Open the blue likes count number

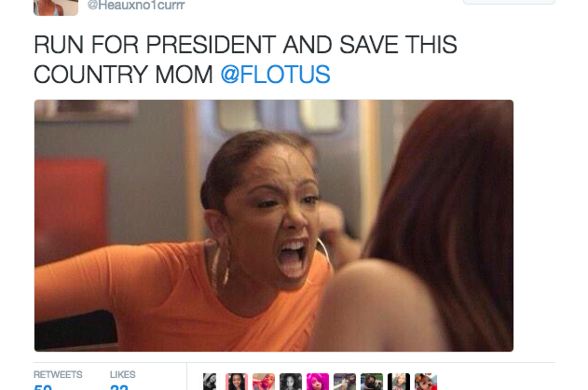pyautogui.click(x=119, y=387)
